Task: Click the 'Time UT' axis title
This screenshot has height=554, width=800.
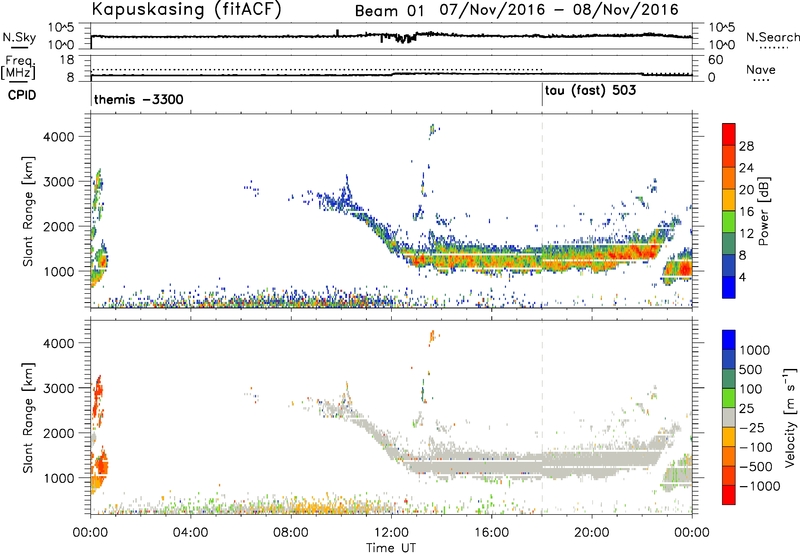Action: point(391,548)
